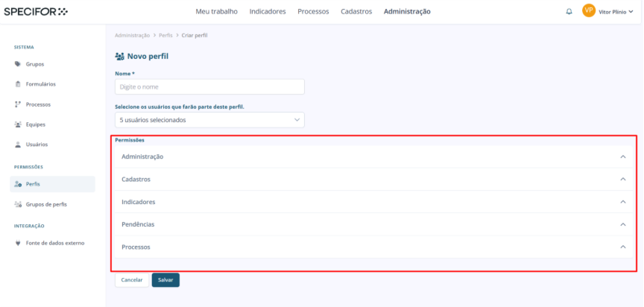This screenshot has height=307, width=644.
Task: Go to Meu trabalho tab
Action: click(x=216, y=11)
